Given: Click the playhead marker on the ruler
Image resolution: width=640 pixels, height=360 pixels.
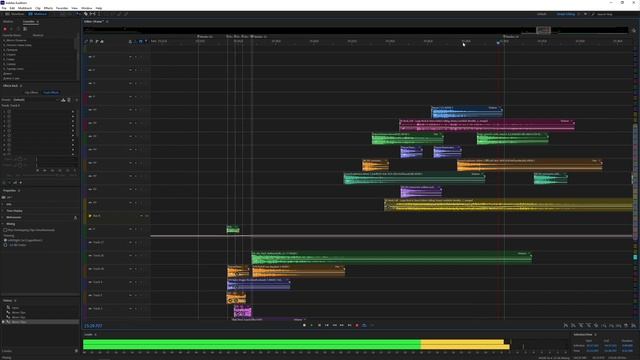Looking at the screenshot, I should (498, 42).
